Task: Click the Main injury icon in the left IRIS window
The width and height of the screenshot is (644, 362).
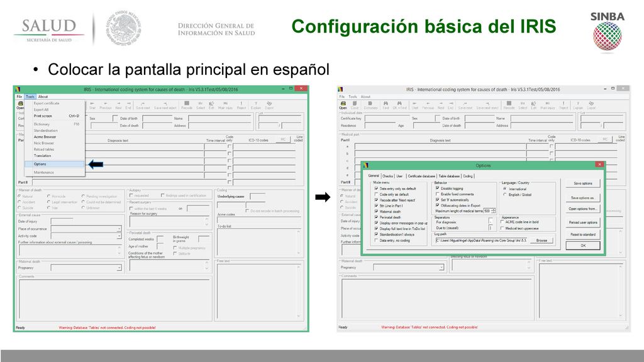Action: [225, 105]
